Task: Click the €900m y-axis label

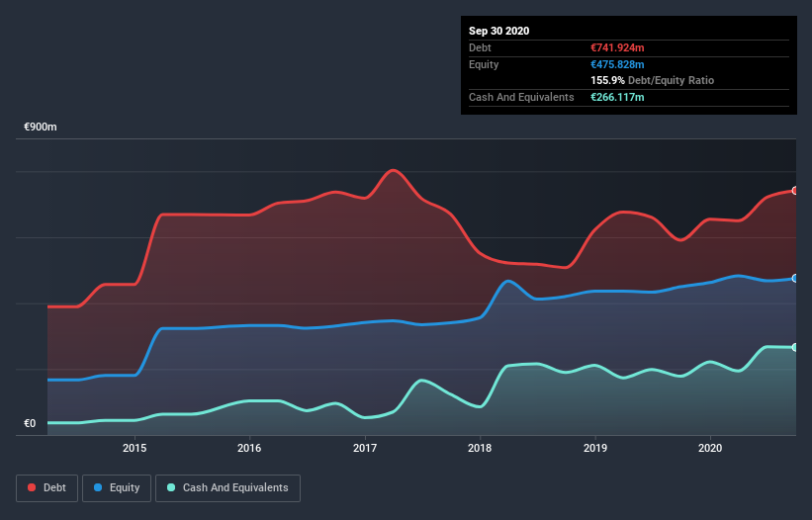Action: tap(41, 127)
